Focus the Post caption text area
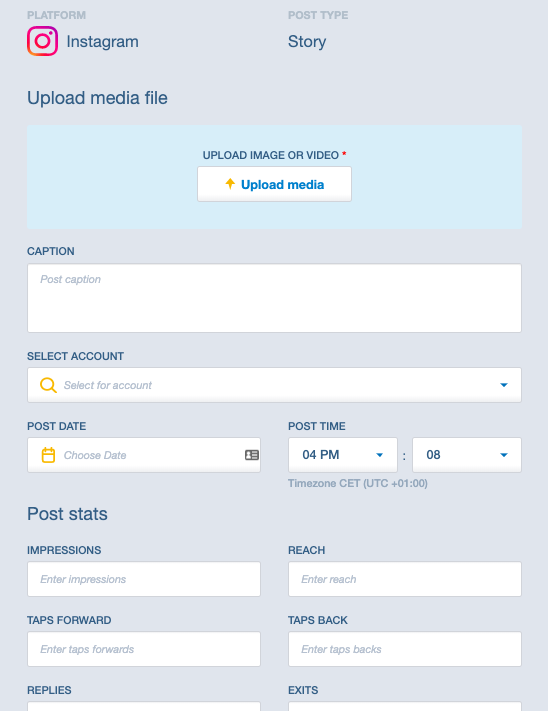This screenshot has height=711, width=548. click(274, 298)
